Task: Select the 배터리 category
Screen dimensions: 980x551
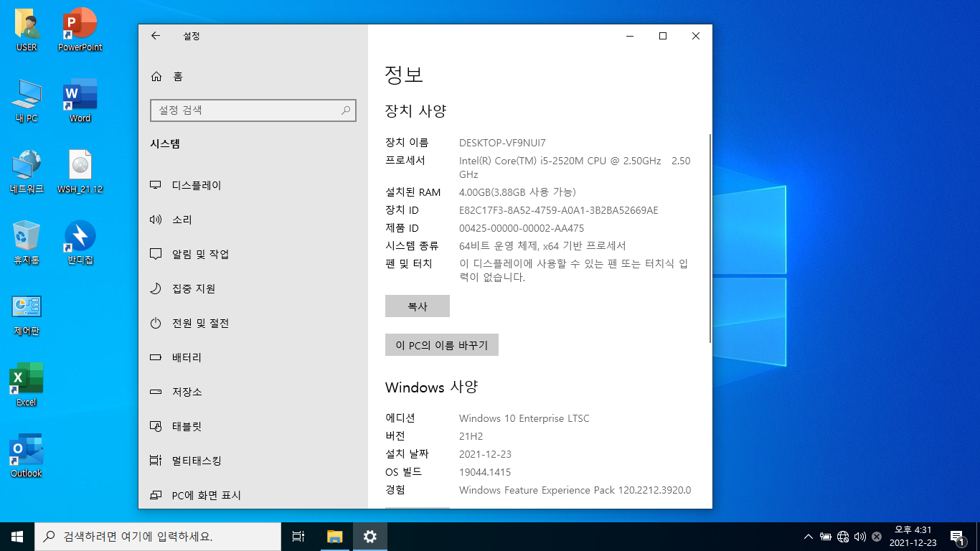Action: pos(253,357)
